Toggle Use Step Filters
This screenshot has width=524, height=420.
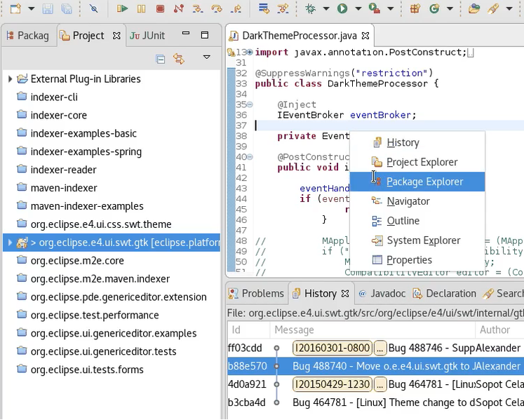(283, 8)
